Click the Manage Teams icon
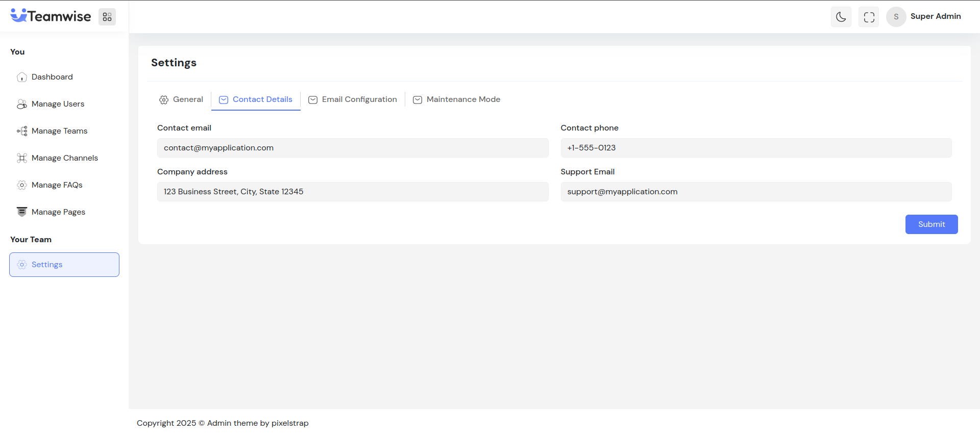 pyautogui.click(x=22, y=131)
